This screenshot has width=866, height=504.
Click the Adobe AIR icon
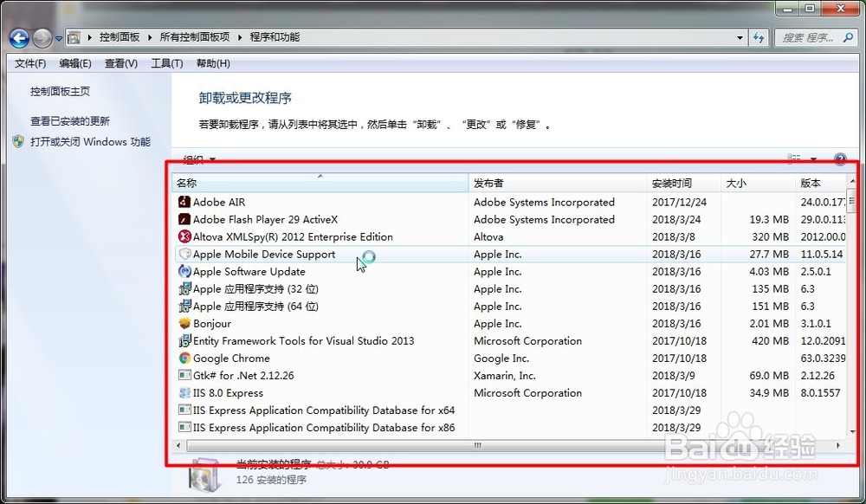(x=184, y=202)
